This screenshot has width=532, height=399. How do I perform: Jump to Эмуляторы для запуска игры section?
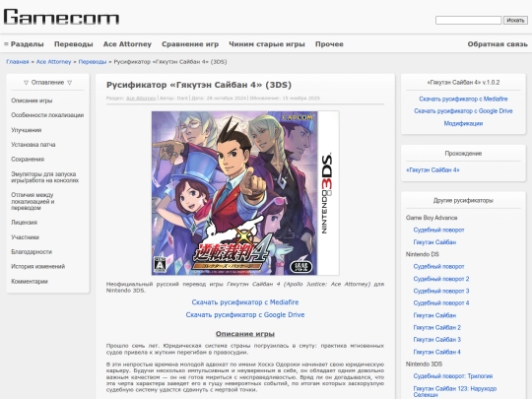44,177
